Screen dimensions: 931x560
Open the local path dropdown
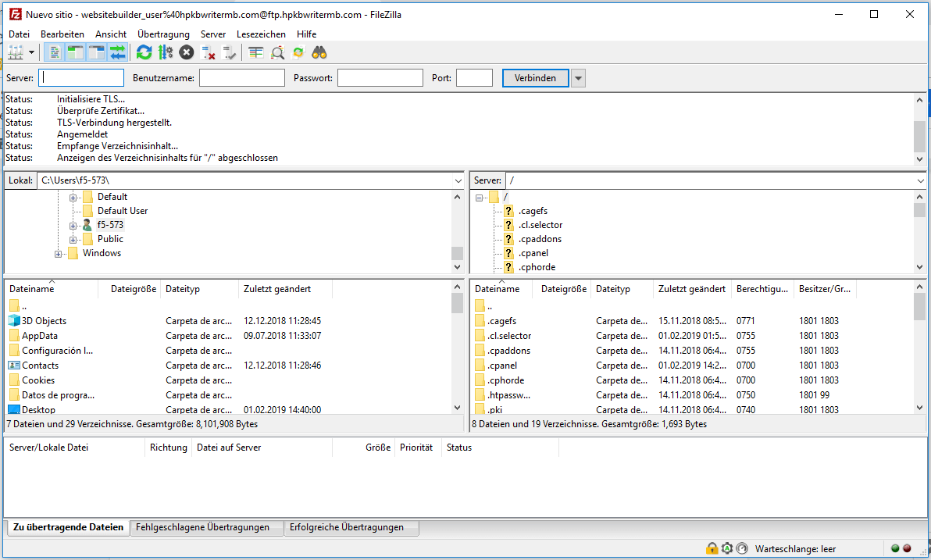pyautogui.click(x=458, y=180)
